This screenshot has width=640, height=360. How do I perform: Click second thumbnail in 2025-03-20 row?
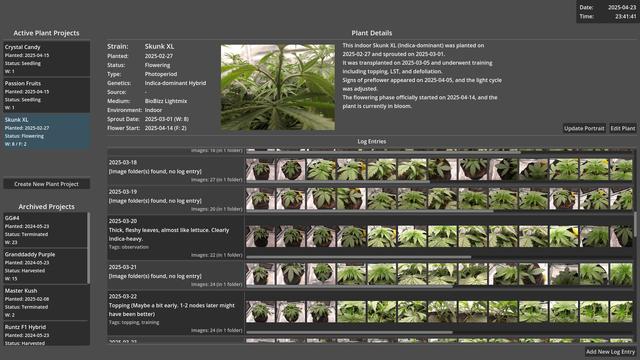(x=291, y=236)
